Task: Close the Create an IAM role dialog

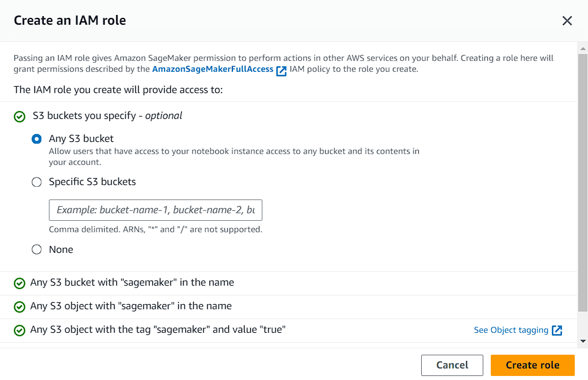Action: 567,21
